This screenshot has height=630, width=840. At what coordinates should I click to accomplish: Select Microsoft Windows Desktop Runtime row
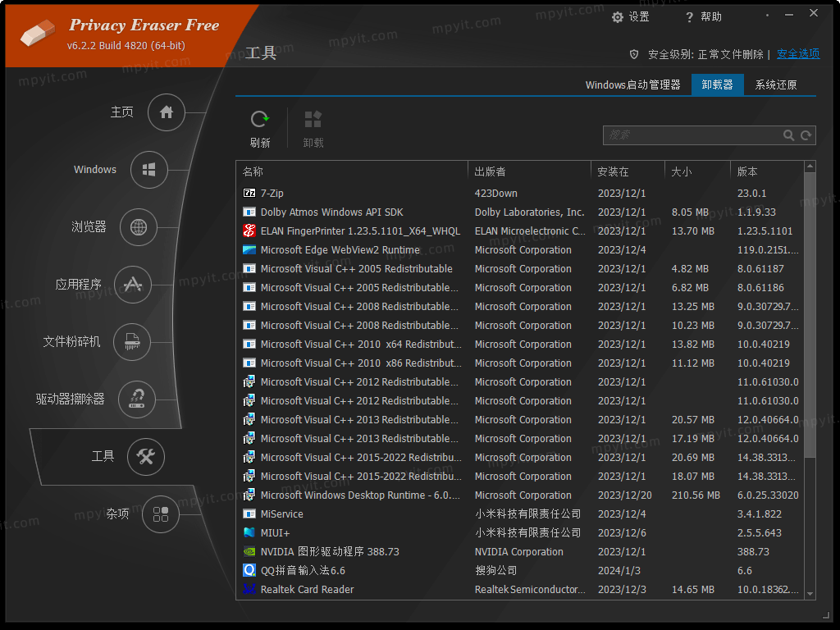click(x=520, y=495)
